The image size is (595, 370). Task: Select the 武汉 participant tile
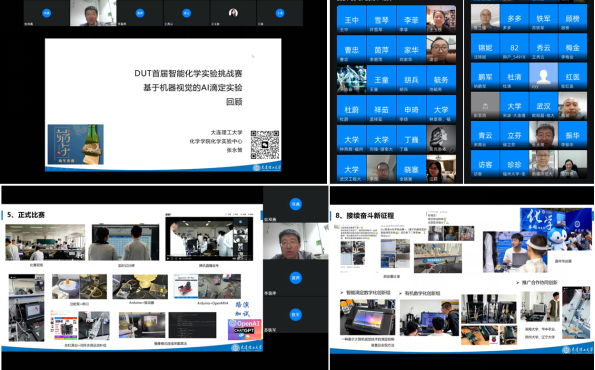[543, 106]
